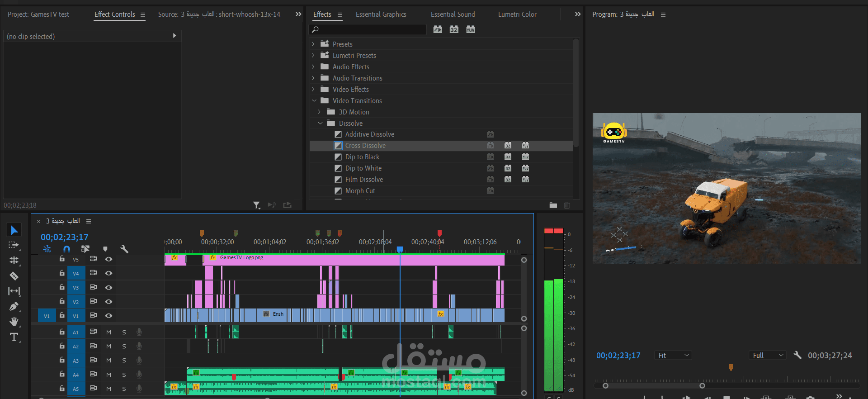Click voice-over microphone on track A1
Image resolution: width=868 pixels, height=399 pixels.
[x=139, y=332]
